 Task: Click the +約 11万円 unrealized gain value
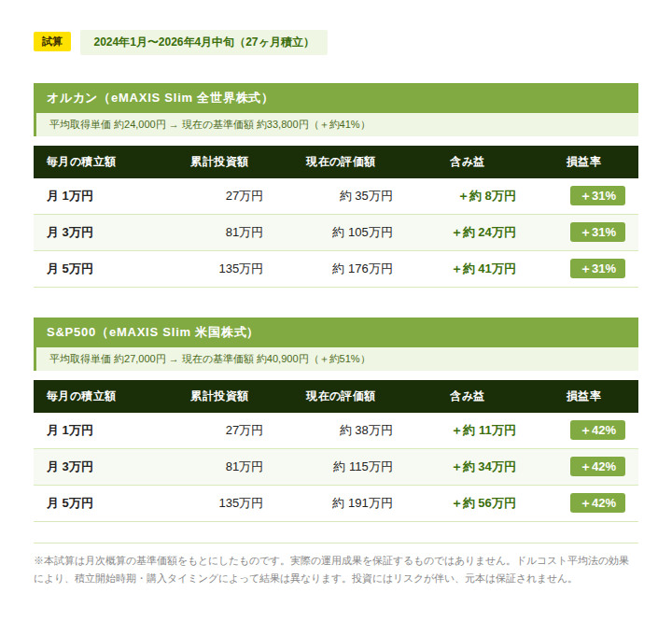(483, 430)
